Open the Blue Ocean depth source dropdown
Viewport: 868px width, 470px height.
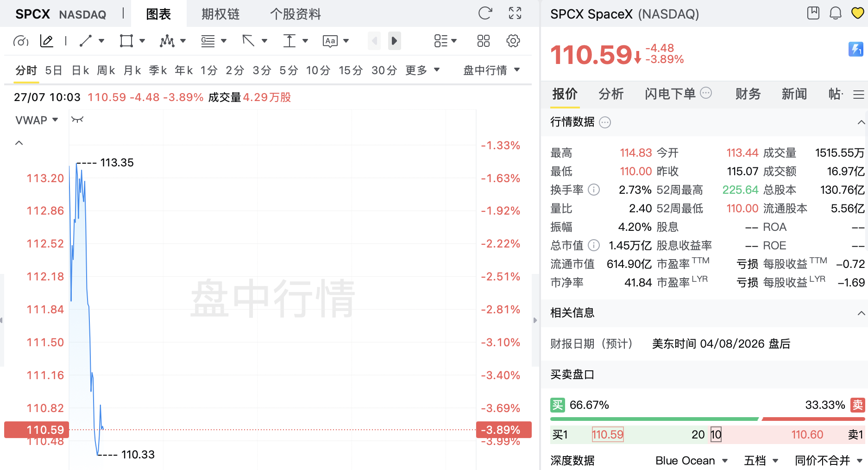tap(692, 461)
